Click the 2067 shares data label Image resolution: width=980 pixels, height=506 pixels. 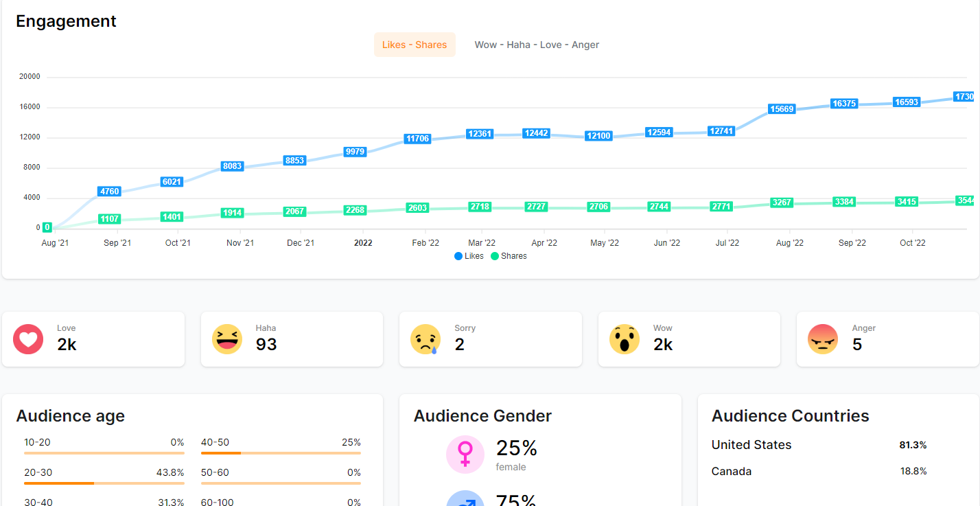click(x=294, y=211)
